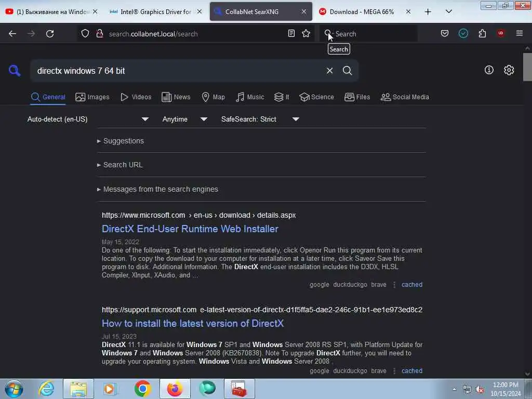Open cached copy of Runtime Web Installer result
The image size is (532, 399).
[x=412, y=285]
